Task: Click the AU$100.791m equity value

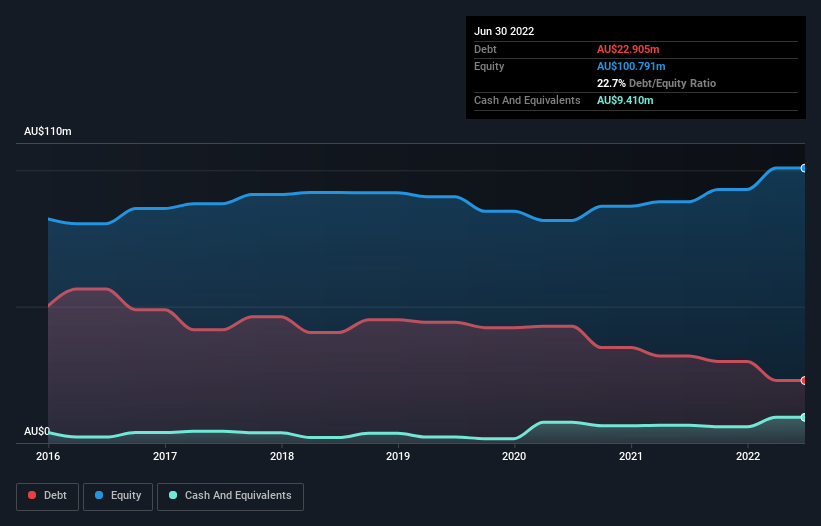Action: click(631, 66)
